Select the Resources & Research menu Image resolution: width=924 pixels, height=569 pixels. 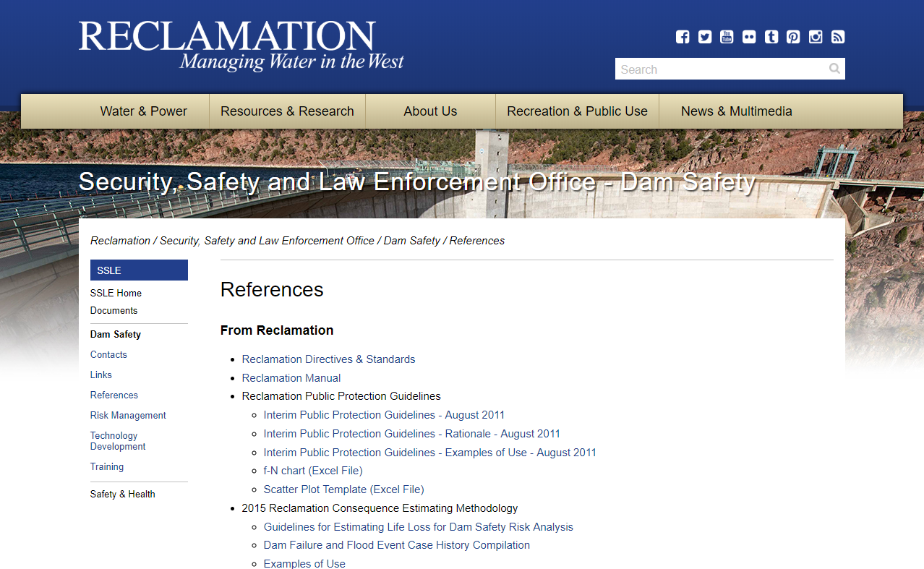[x=287, y=111]
